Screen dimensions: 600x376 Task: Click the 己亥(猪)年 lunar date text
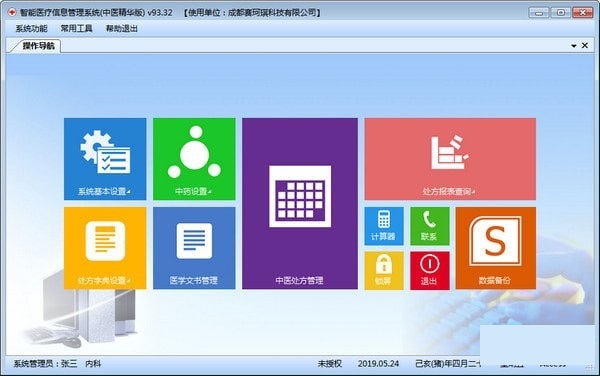point(448,364)
